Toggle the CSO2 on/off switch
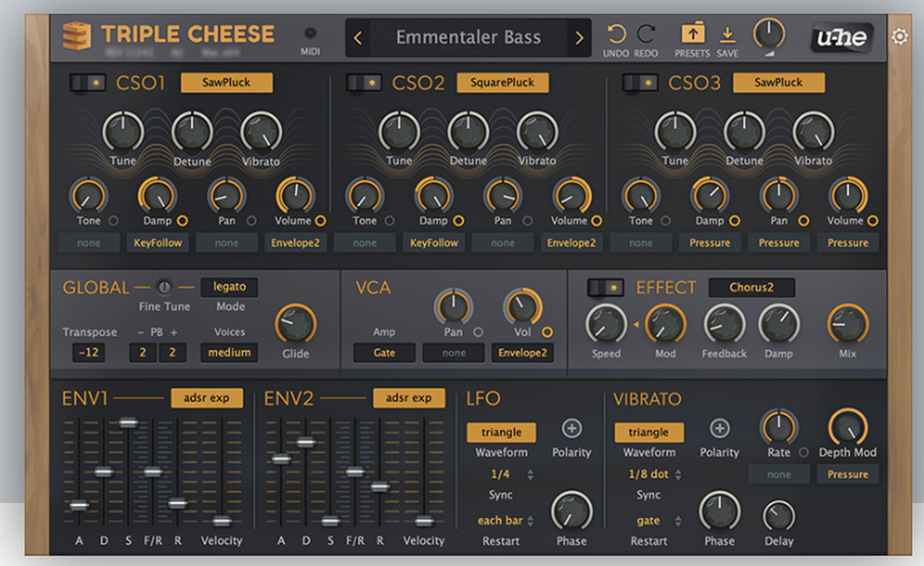Viewport: 924px width, 566px height. [x=363, y=83]
